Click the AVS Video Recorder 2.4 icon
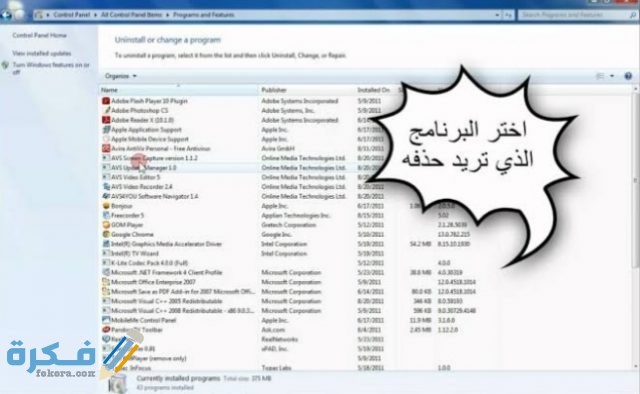The width and height of the screenshot is (640, 394). (106, 187)
